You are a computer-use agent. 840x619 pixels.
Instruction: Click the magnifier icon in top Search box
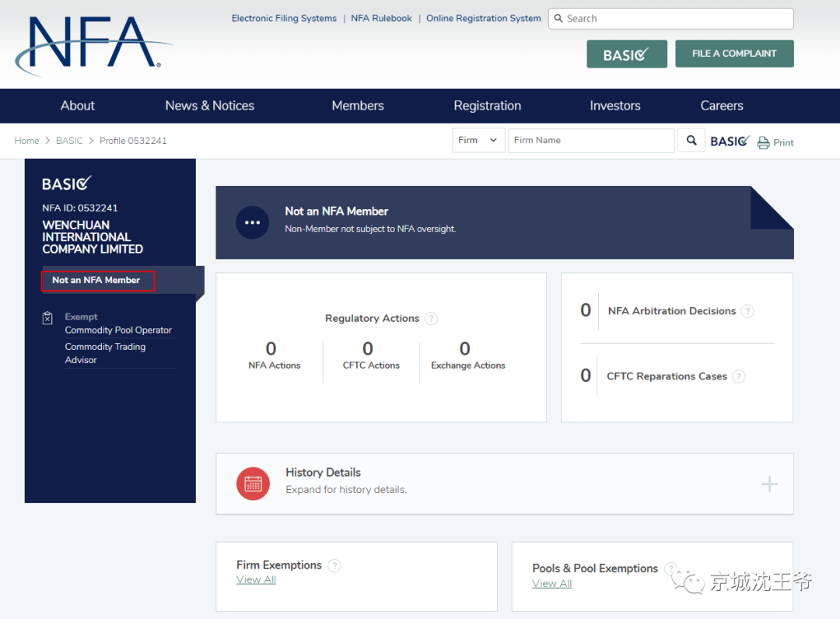click(x=558, y=18)
